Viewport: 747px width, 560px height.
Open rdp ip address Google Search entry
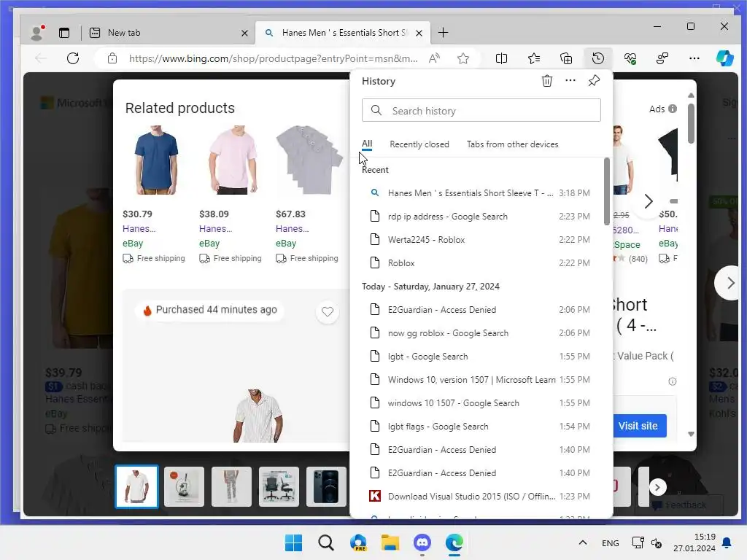click(480, 216)
